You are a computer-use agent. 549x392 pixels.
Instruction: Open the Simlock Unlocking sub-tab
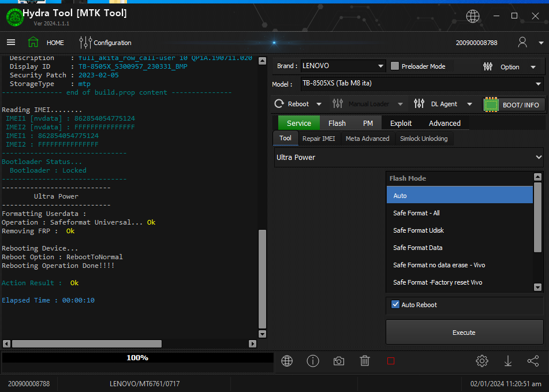(x=424, y=139)
